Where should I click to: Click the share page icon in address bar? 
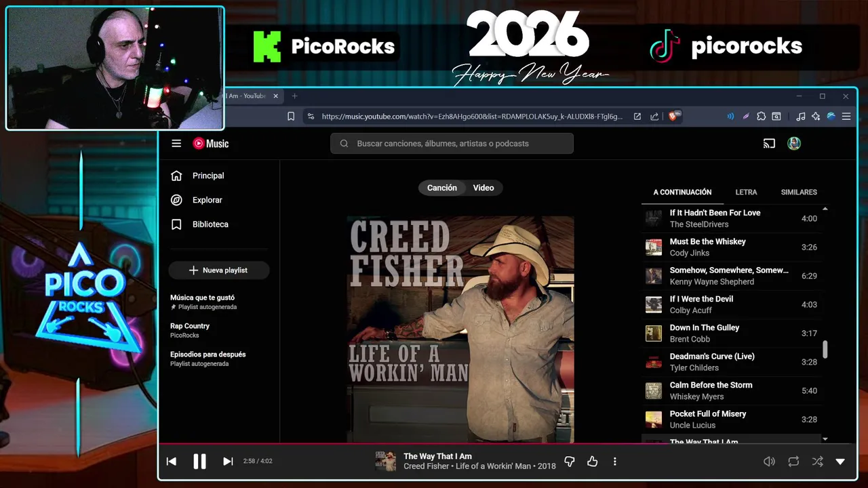[x=654, y=117]
